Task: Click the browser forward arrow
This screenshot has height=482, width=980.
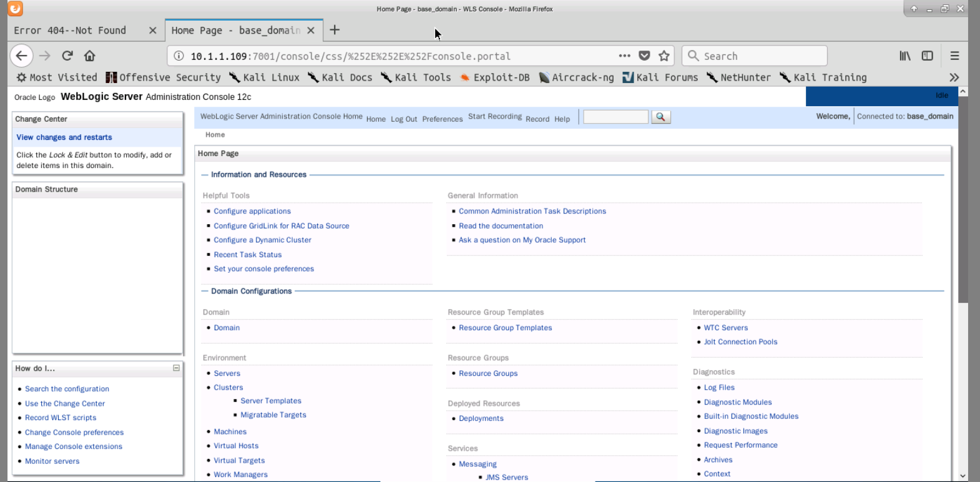Action: (45, 56)
